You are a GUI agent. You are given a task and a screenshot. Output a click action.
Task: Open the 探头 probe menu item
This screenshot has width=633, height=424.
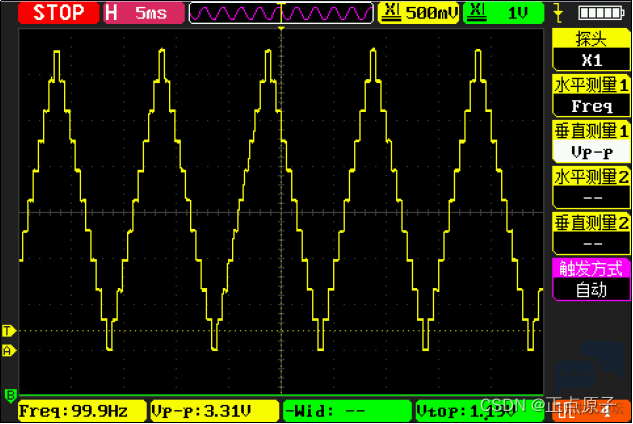[x=591, y=39]
